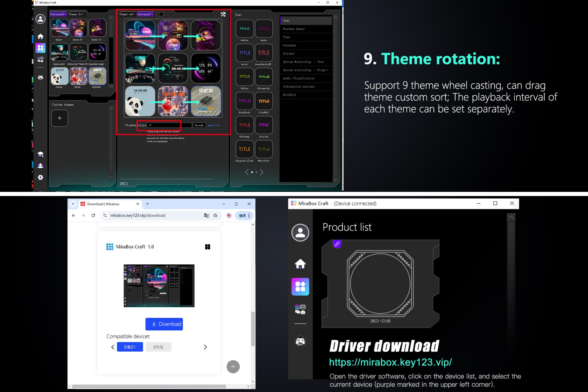Toggle the Carousel switch on
The width and height of the screenshot is (588, 392).
click(x=160, y=14)
